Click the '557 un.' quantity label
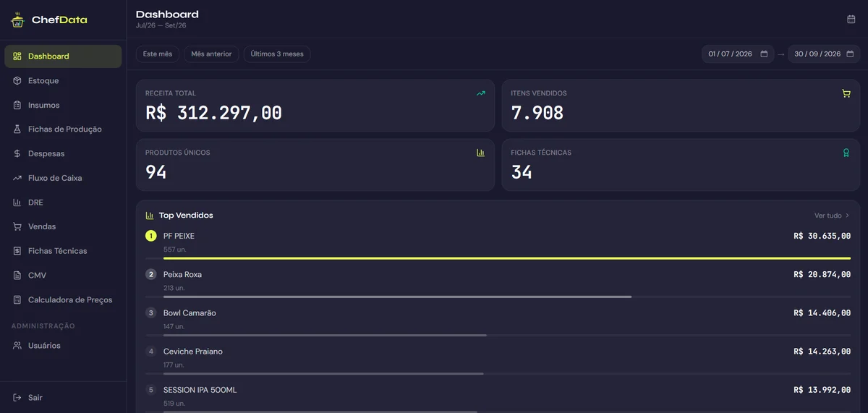This screenshot has height=413, width=868. click(x=174, y=250)
